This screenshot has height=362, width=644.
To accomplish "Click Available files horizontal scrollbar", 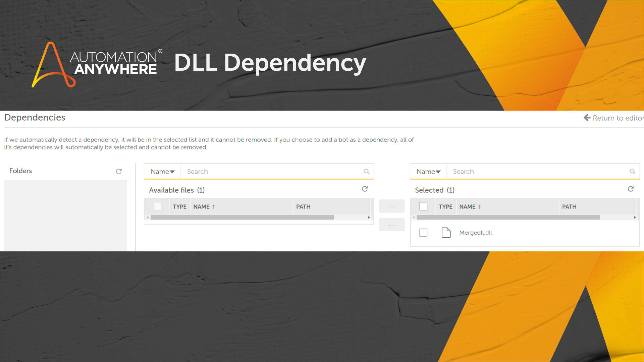I will 242,218.
